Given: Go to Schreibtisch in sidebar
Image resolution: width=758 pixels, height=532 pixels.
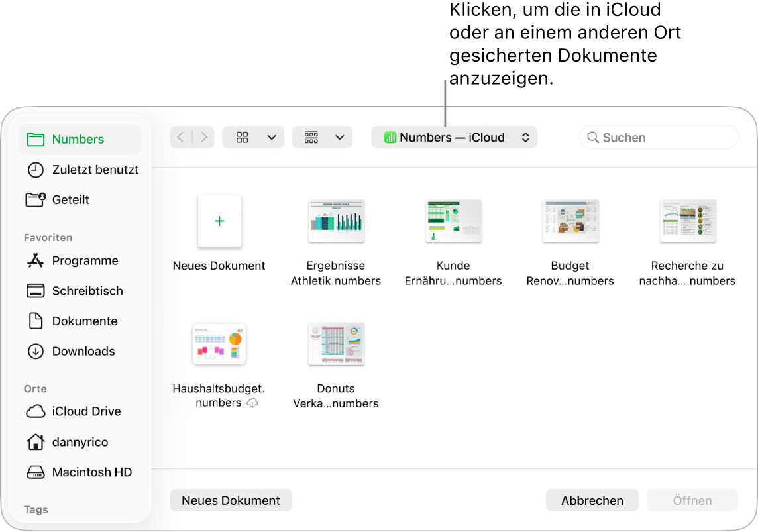Looking at the screenshot, I should (x=80, y=291).
